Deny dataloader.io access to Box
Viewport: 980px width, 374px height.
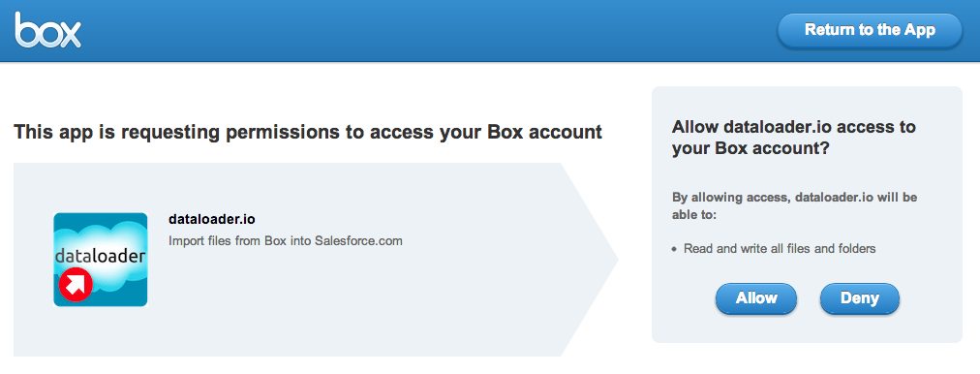click(859, 298)
